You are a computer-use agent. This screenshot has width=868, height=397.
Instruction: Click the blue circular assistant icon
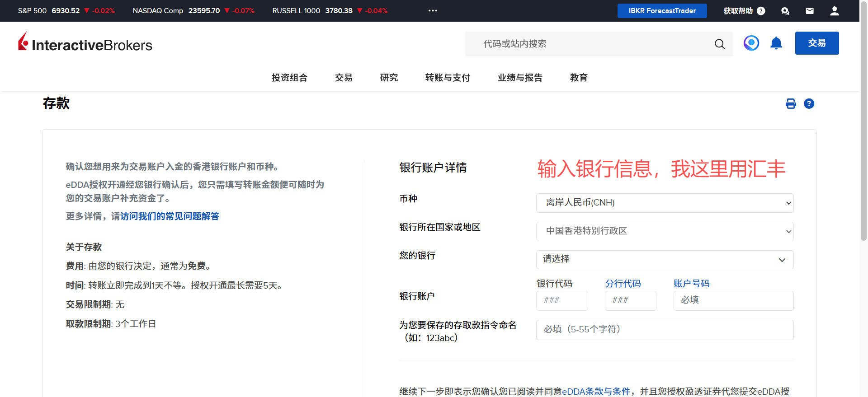[x=751, y=43]
